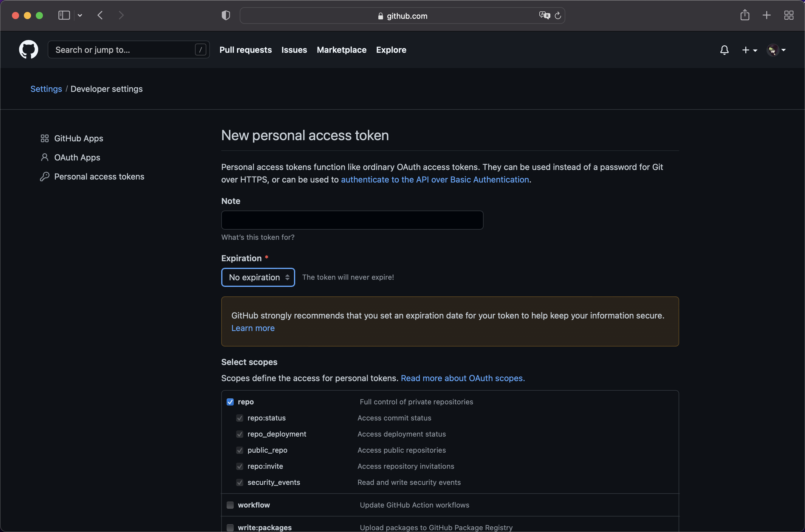Check the write:packages scope
The width and height of the screenshot is (805, 532).
[x=230, y=527]
